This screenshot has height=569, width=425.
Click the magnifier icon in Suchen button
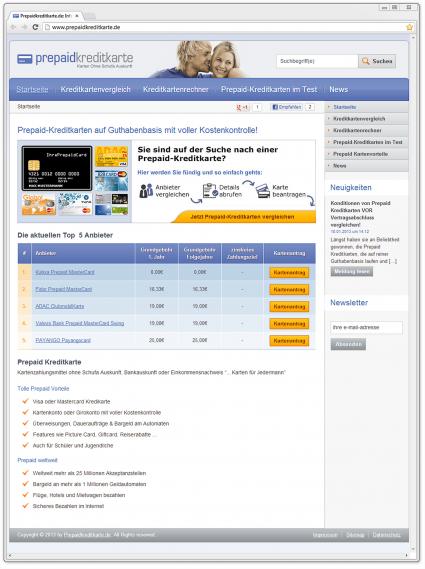tap(365, 61)
